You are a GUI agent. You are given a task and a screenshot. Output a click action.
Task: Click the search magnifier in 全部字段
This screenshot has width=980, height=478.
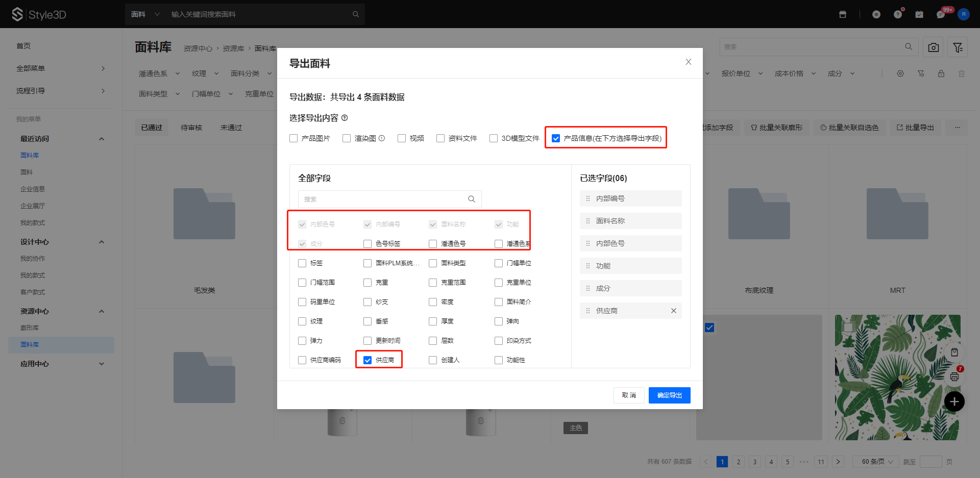(x=472, y=199)
